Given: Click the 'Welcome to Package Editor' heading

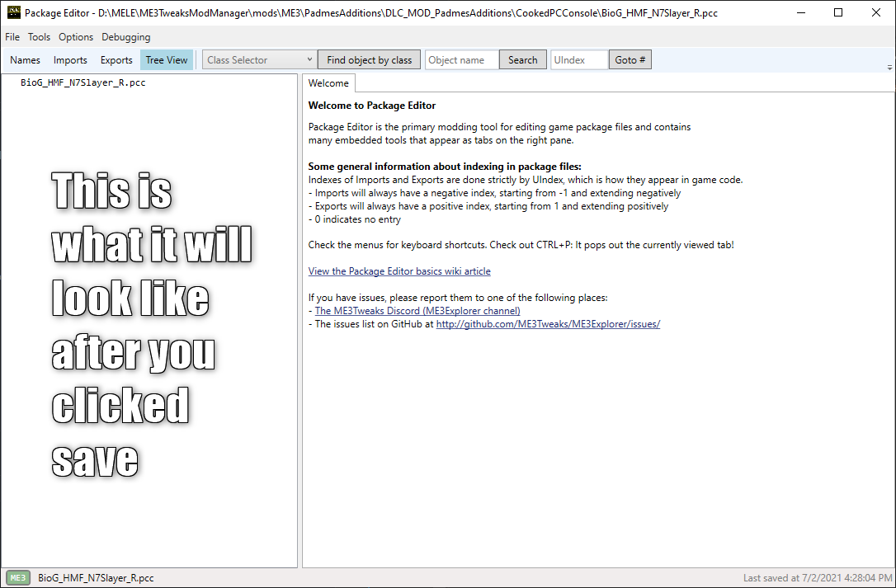Looking at the screenshot, I should click(x=372, y=105).
